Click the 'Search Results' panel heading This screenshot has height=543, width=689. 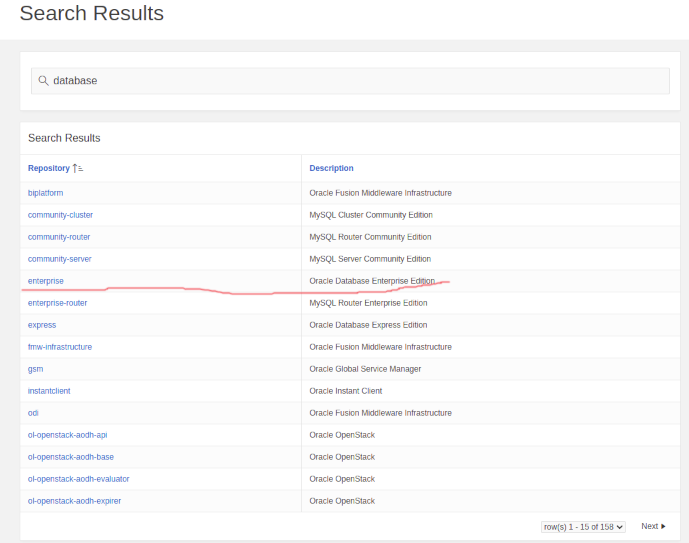pyautogui.click(x=64, y=138)
